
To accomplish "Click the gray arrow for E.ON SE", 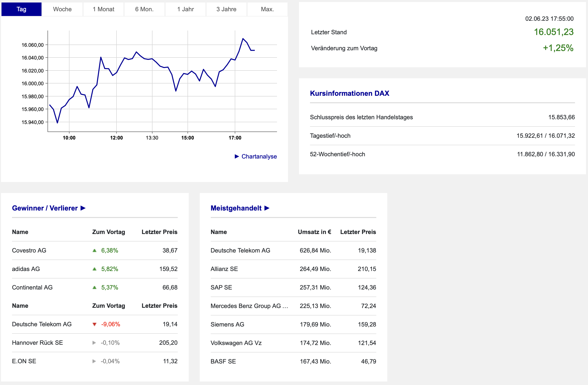I will pyautogui.click(x=94, y=361).
